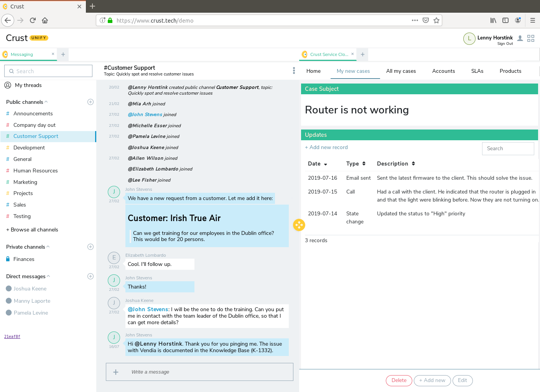Click the Add new case button
Image resolution: width=540 pixels, height=392 pixels.
click(x=432, y=381)
